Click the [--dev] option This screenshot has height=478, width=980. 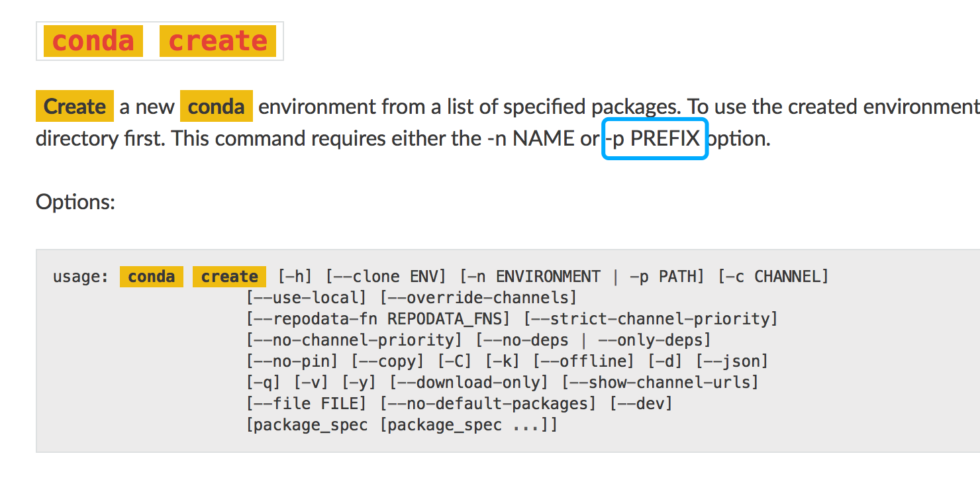pyautogui.click(x=641, y=403)
